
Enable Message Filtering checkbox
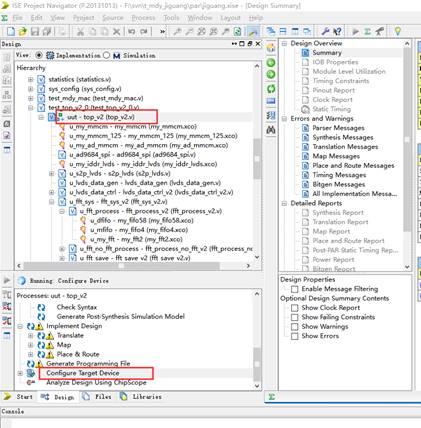point(295,289)
